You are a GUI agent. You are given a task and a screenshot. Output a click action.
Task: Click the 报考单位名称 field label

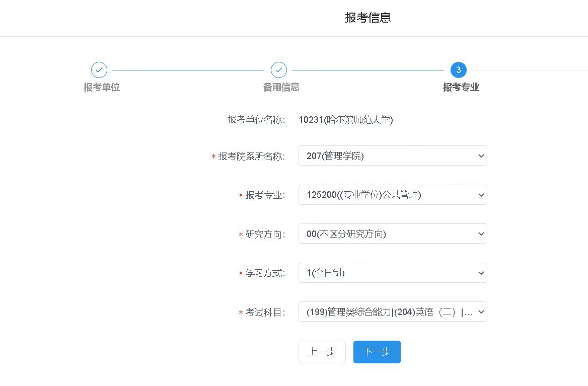click(x=256, y=120)
